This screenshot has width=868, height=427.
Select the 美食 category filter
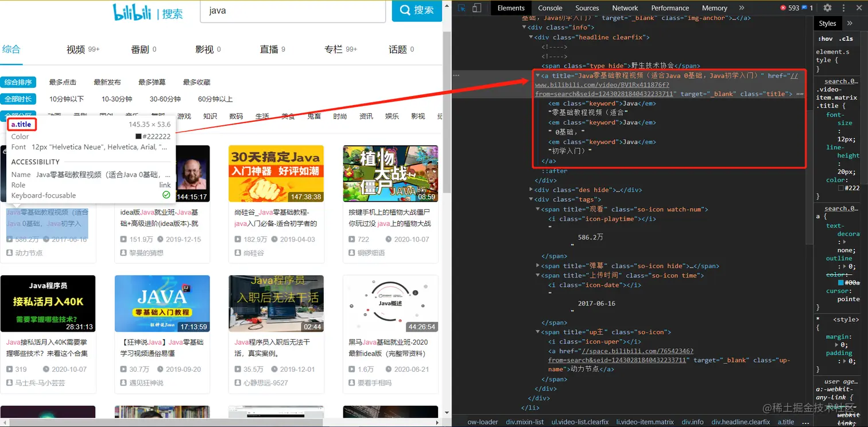(288, 116)
